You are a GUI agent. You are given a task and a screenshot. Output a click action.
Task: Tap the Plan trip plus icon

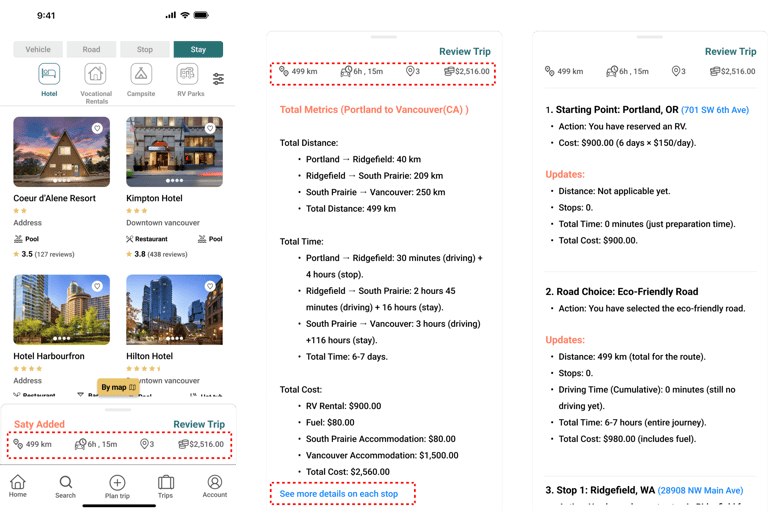pos(117,483)
